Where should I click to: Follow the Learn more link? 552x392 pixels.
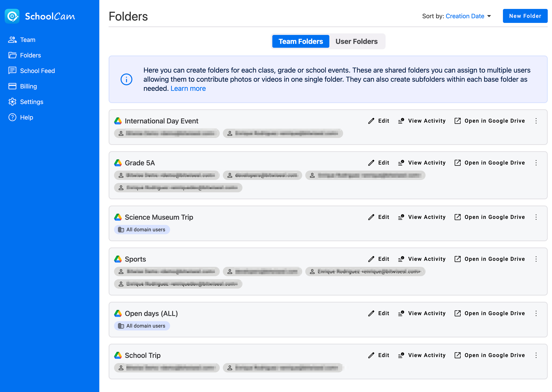pos(188,88)
